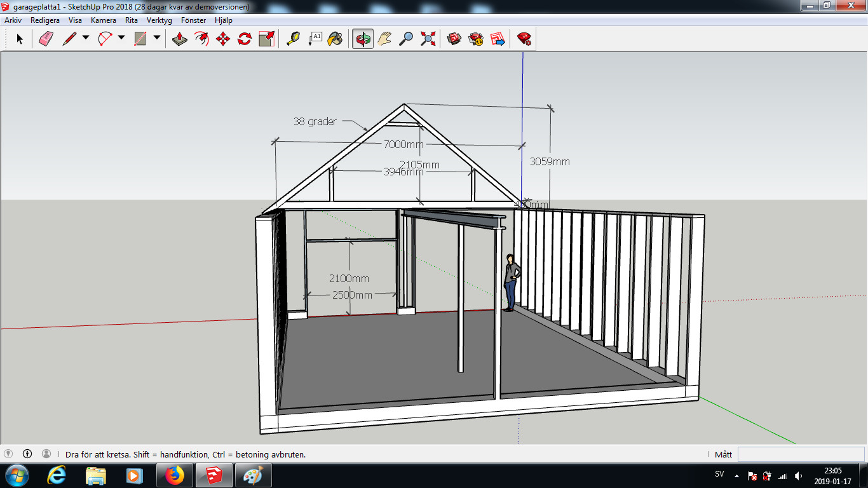Click the Windows Start button

tap(16, 475)
